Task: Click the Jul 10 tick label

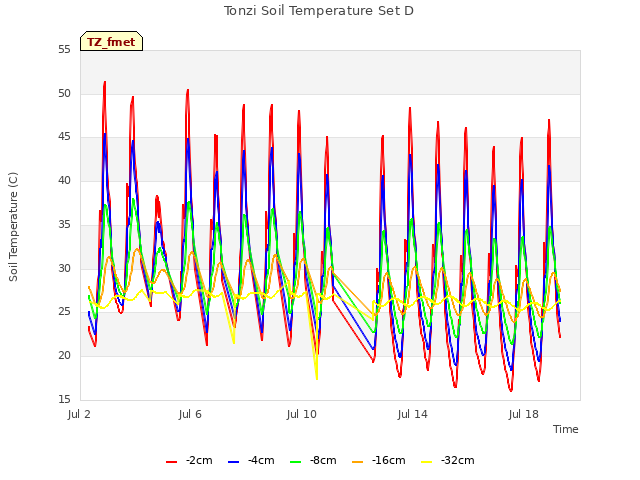Action: click(x=302, y=414)
